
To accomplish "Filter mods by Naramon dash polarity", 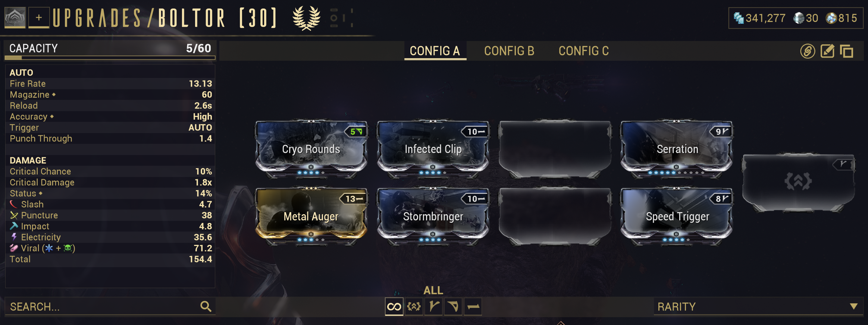I will 473,307.
